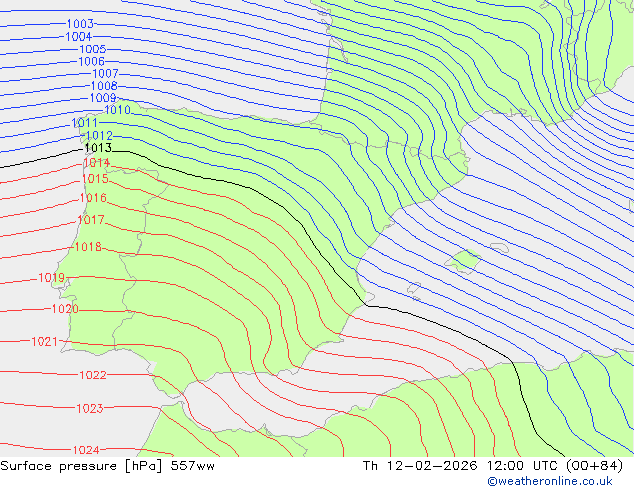634x490 pixels.
Task: Click the red 1014 isobar label
Action: [x=96, y=163]
